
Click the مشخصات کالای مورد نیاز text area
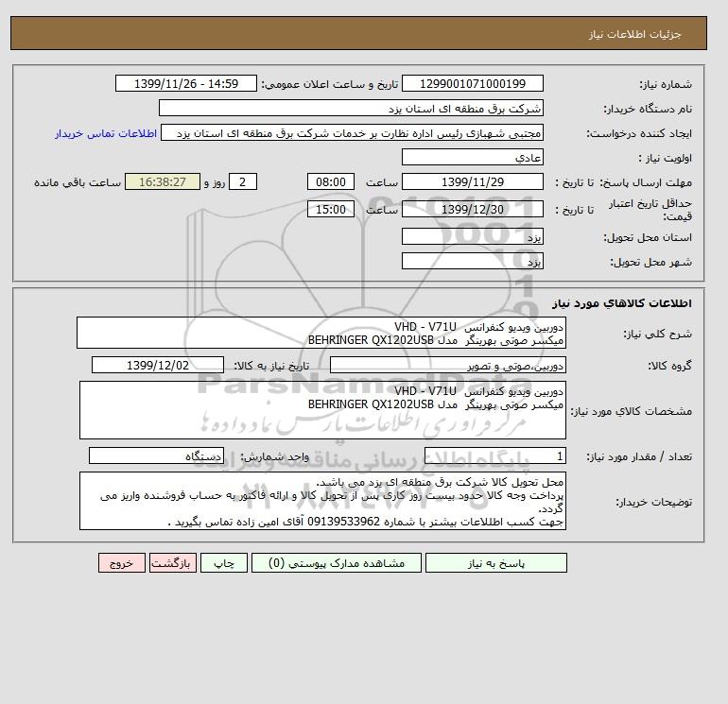click(322, 411)
